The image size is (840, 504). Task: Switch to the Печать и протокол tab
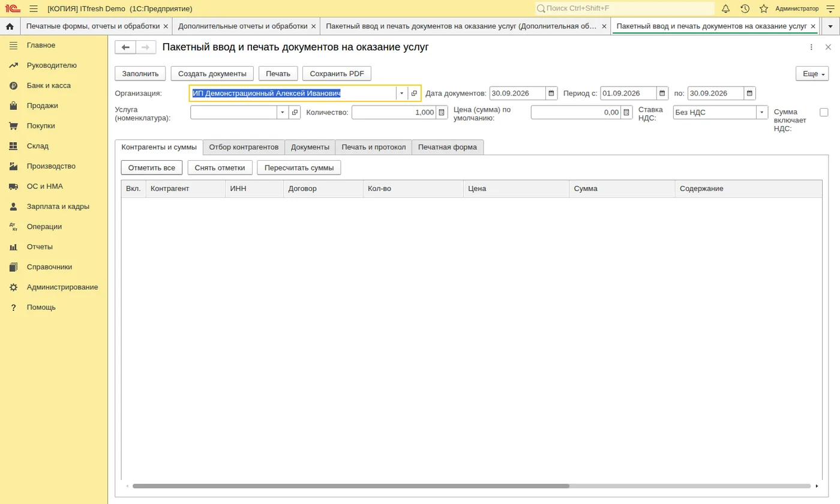coord(374,147)
